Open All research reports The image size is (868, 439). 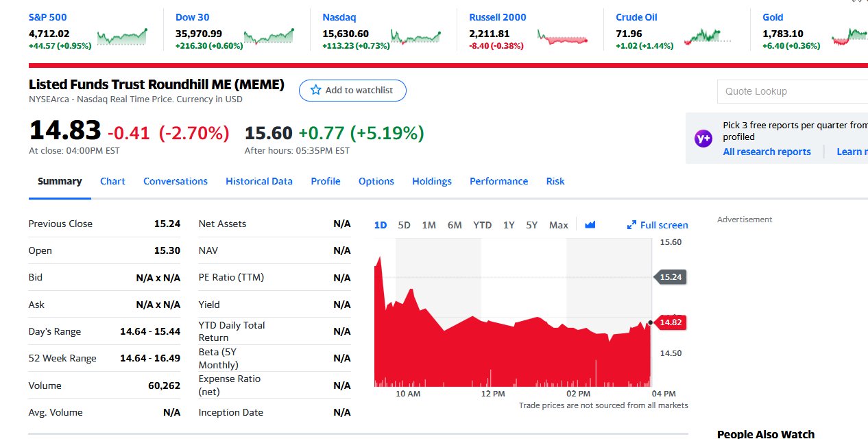[767, 152]
